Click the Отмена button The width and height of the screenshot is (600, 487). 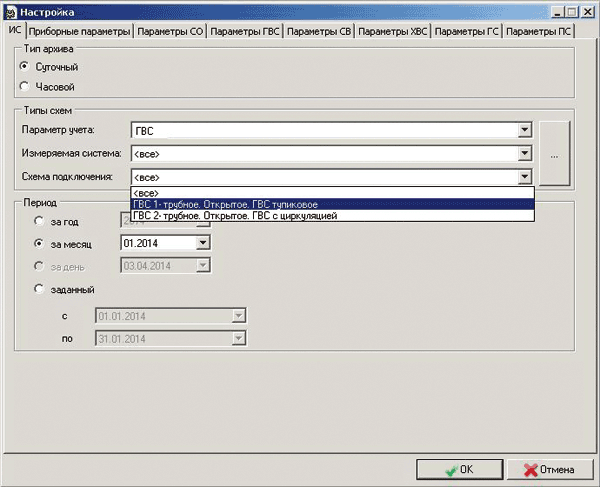click(x=549, y=469)
